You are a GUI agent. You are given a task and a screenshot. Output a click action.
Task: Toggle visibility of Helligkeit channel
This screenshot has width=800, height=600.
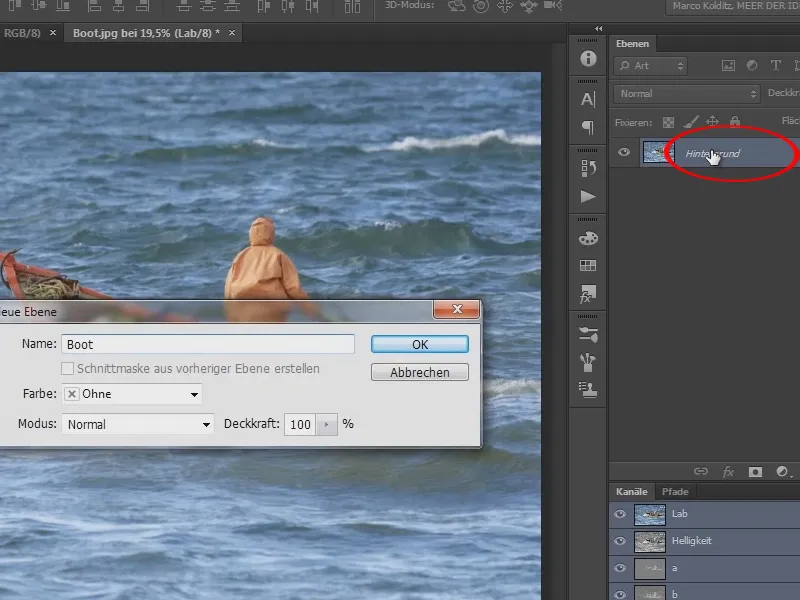(620, 541)
